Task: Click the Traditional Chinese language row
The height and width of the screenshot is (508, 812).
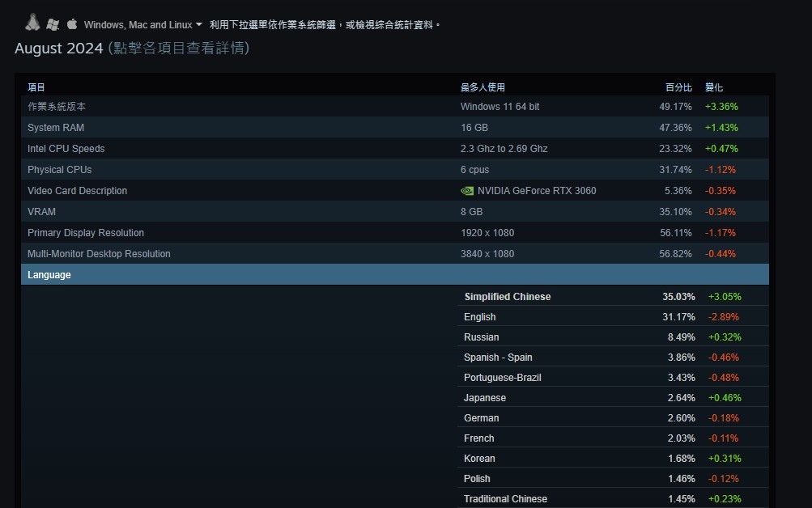Action: coord(505,499)
